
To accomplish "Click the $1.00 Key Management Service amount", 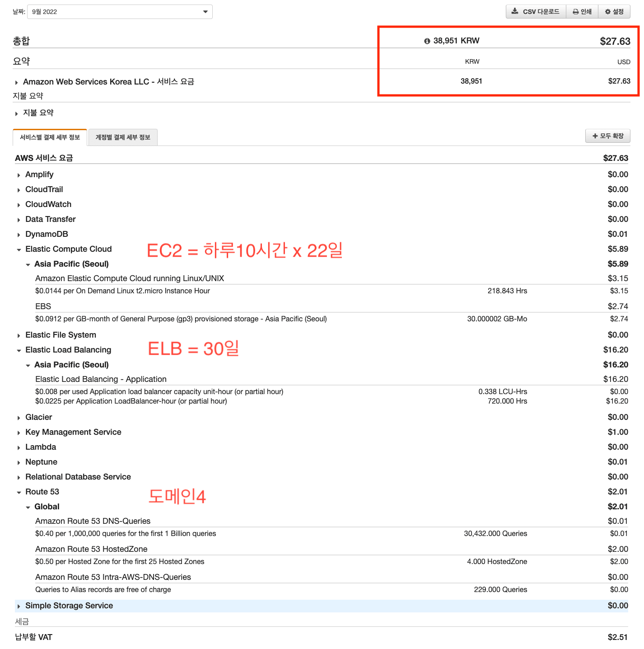I will (618, 432).
